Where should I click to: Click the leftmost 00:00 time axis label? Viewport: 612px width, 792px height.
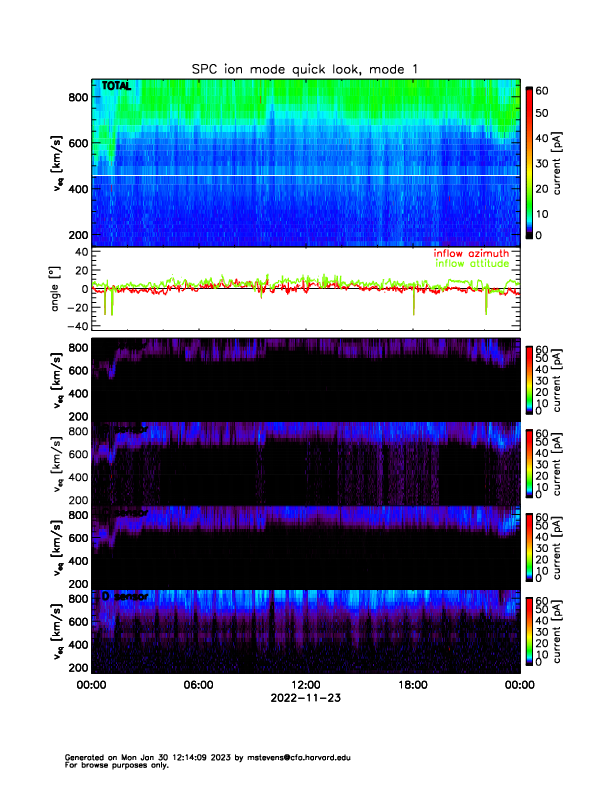tap(91, 686)
